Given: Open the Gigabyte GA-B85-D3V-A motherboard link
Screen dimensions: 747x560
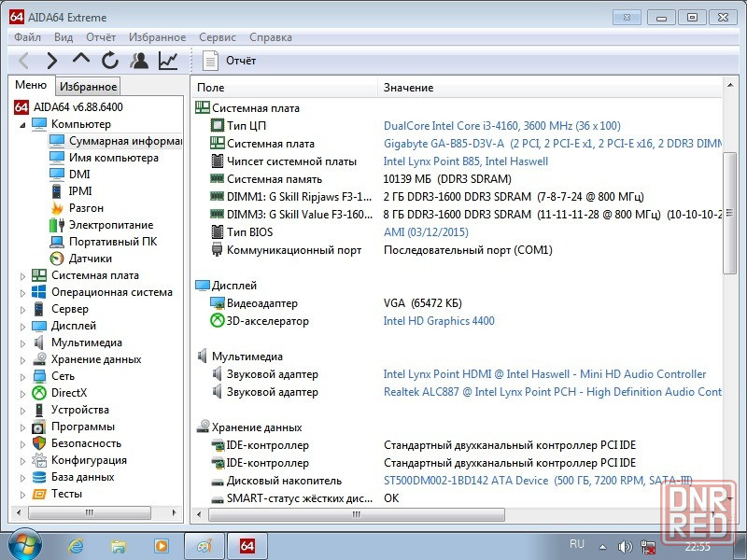Looking at the screenshot, I should pyautogui.click(x=553, y=144).
